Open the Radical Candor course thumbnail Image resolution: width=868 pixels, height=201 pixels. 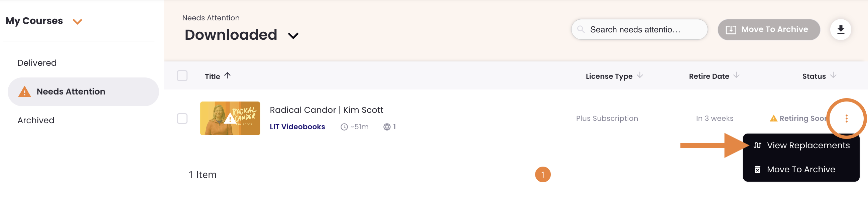pyautogui.click(x=230, y=119)
